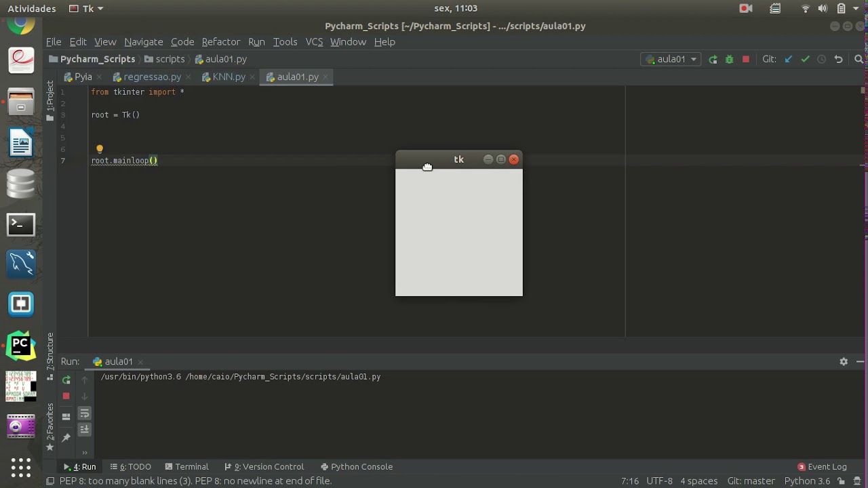
Task: Close the KNN.py editor tab
Action: pyautogui.click(x=252, y=77)
